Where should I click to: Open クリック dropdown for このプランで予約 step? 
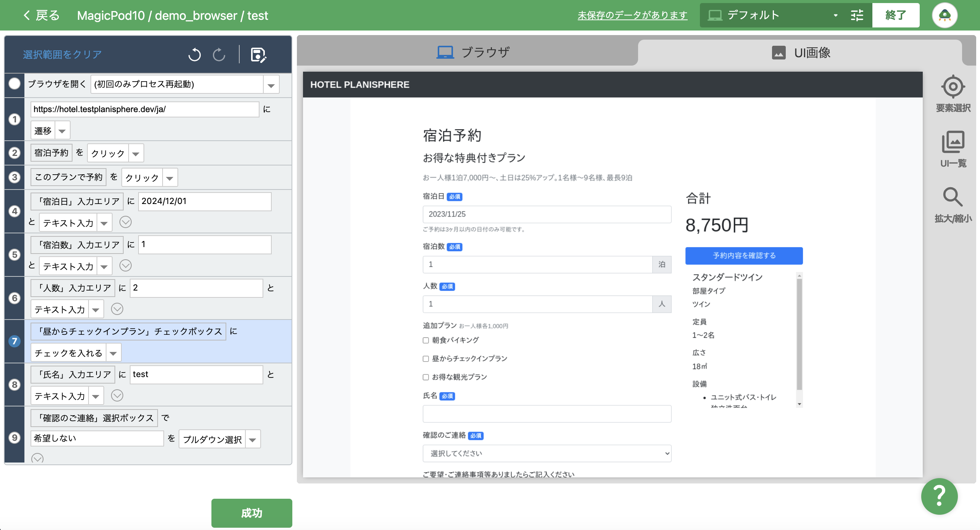pos(170,178)
